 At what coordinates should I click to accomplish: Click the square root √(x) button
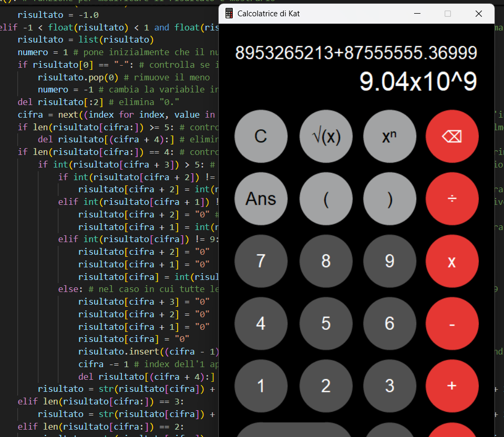coord(326,136)
